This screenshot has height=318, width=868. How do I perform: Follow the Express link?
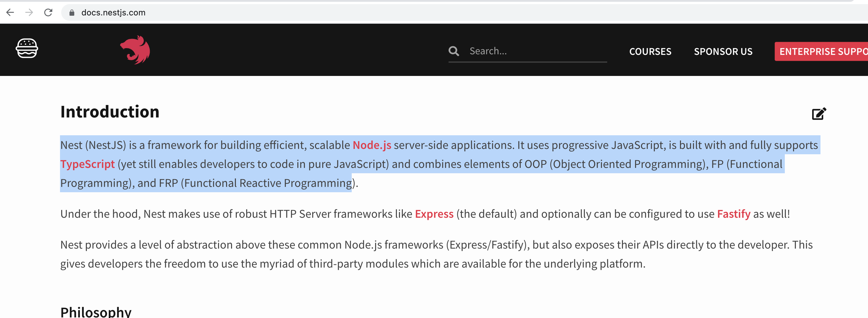(434, 214)
